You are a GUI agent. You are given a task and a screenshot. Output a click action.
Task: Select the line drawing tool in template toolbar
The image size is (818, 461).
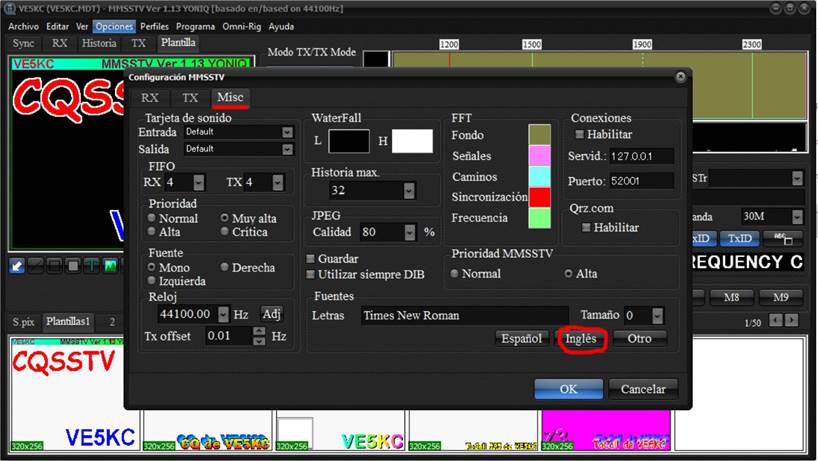(36, 266)
